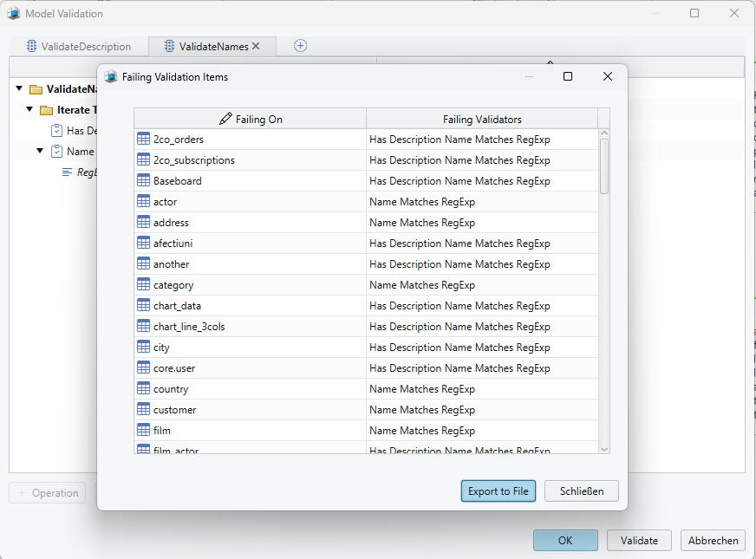Screen dimensions: 756x559
Task: Select the core.user row name
Action: (174, 368)
